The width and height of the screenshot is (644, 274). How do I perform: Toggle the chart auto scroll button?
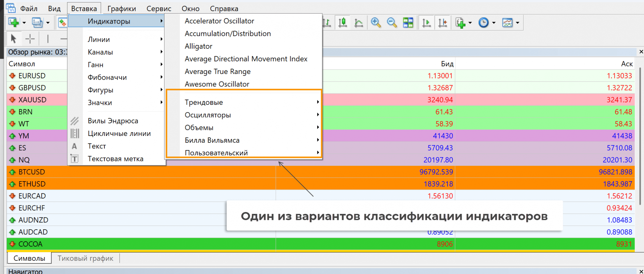tap(426, 23)
